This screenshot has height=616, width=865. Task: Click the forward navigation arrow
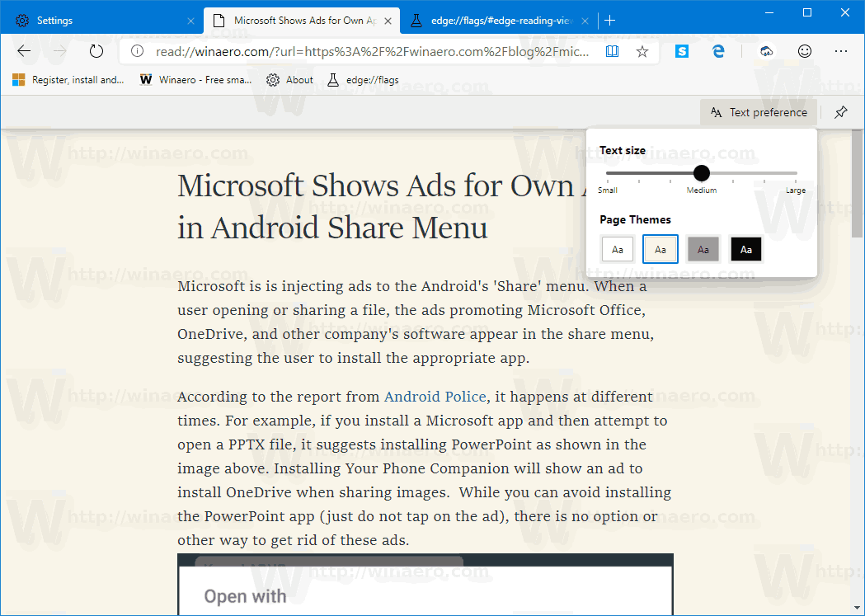pos(59,51)
